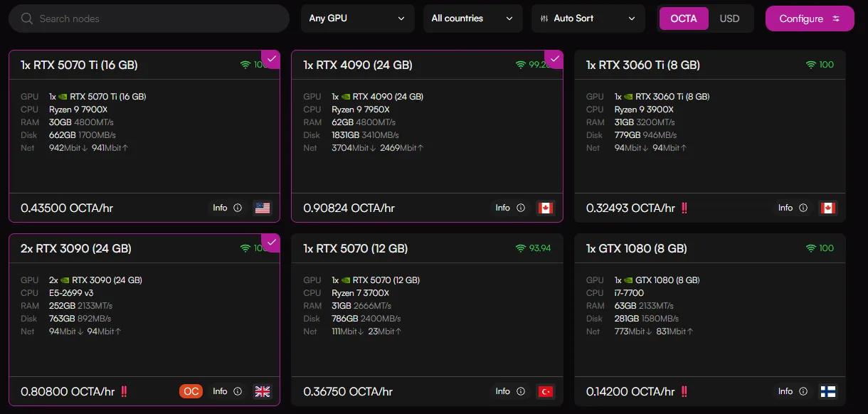This screenshot has height=414, width=868.
Task: Click the 93.94 uptime score
Action: (x=540, y=248)
